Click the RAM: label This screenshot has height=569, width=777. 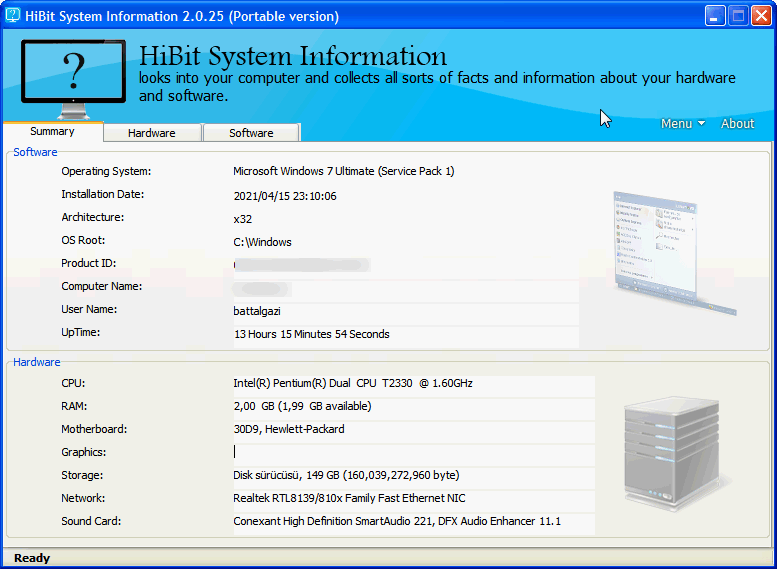tap(74, 406)
